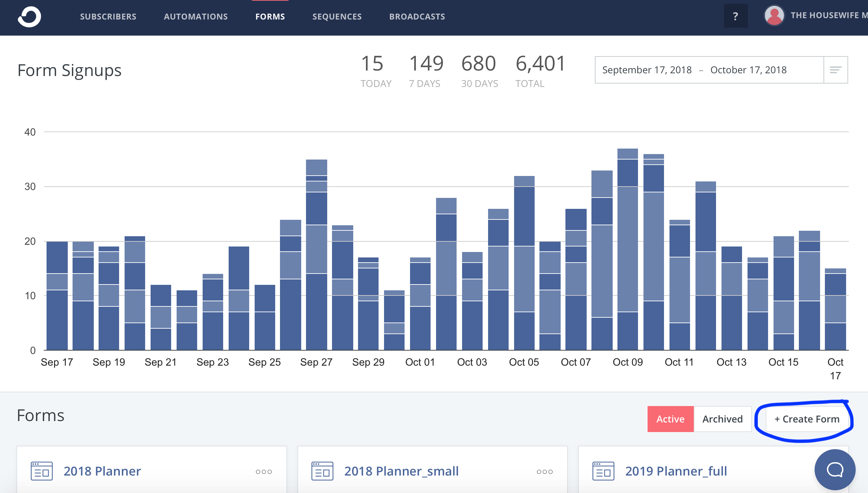This screenshot has height=493, width=868.
Task: Click the 2018 Planner_small form icon
Action: pos(322,471)
